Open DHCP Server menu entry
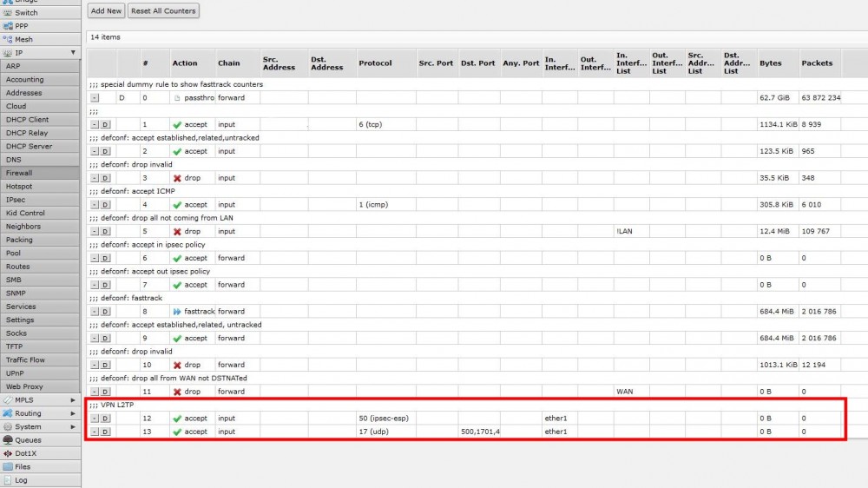The image size is (868, 488). [x=29, y=147]
